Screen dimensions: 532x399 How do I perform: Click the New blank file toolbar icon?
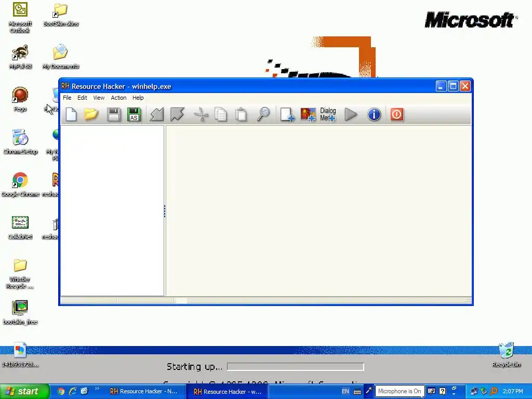71,114
